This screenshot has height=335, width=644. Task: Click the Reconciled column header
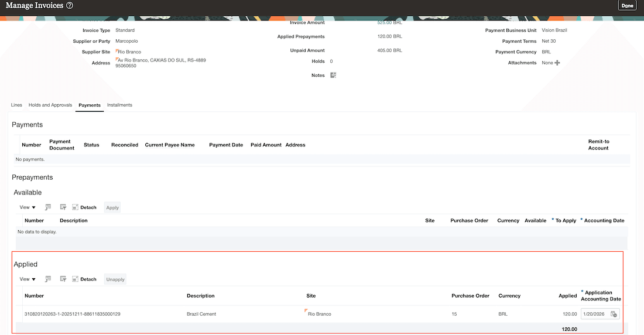coord(125,145)
